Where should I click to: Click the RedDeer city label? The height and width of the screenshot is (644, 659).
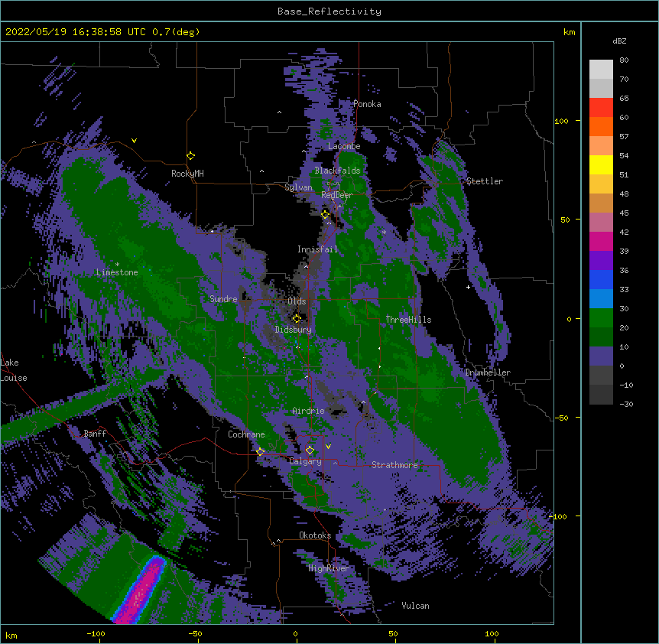click(337, 195)
